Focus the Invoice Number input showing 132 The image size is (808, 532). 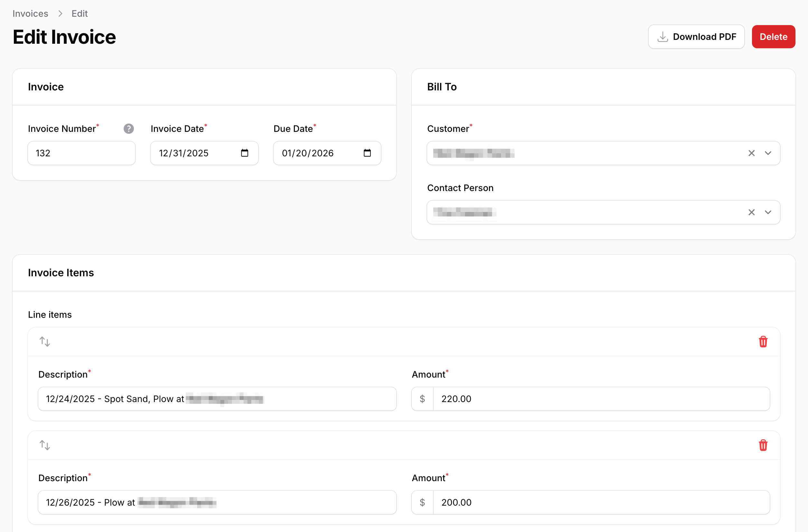pos(81,153)
